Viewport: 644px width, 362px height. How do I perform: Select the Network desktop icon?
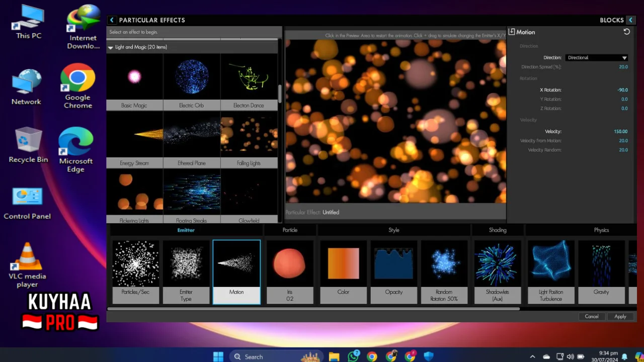pos(26,87)
